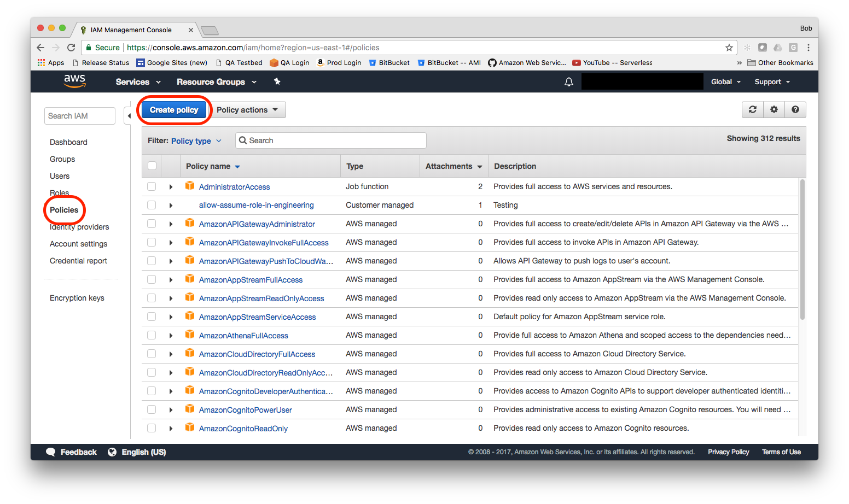849x504 pixels.
Task: Open the notifications bell icon
Action: [569, 82]
